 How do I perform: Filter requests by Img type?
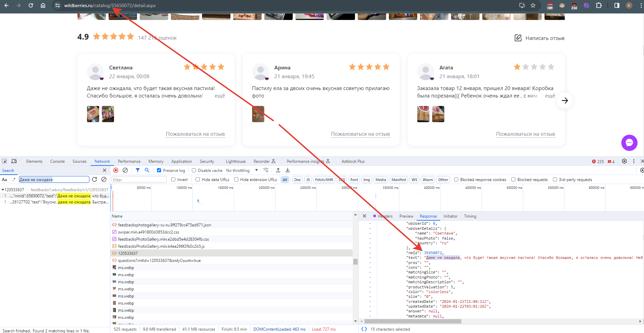pos(367,180)
